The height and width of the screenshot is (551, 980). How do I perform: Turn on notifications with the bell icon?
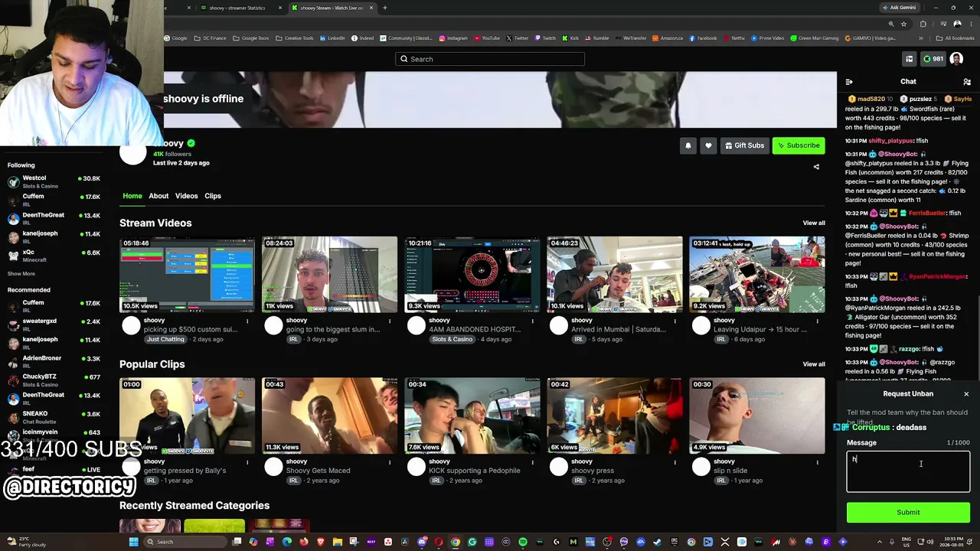pos(688,145)
